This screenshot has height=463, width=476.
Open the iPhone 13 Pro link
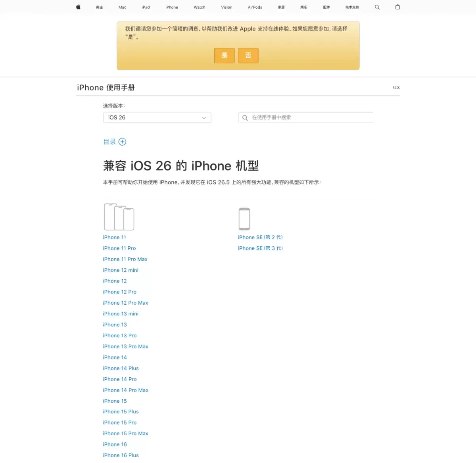pyautogui.click(x=120, y=336)
